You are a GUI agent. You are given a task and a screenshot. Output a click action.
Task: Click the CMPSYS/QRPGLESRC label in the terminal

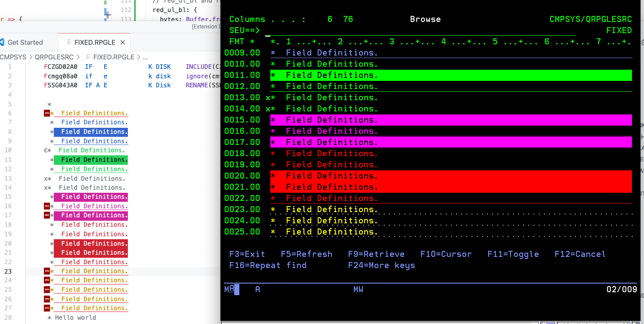pos(591,19)
